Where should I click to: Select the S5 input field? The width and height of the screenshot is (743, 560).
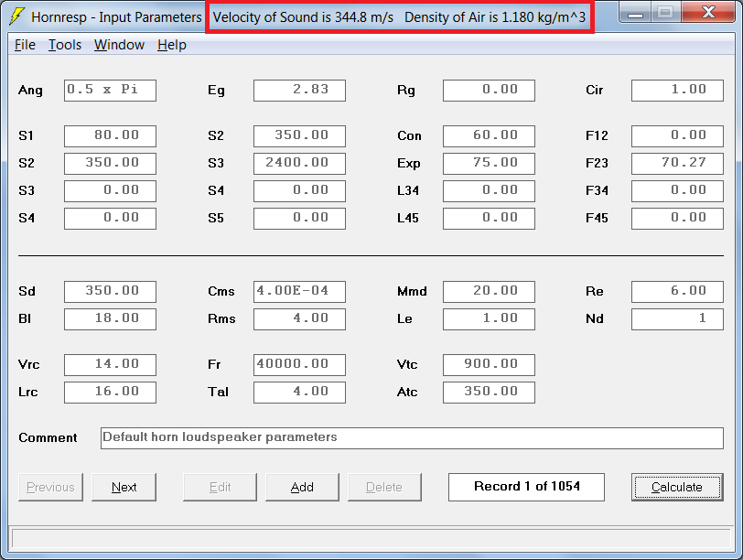pos(299,219)
